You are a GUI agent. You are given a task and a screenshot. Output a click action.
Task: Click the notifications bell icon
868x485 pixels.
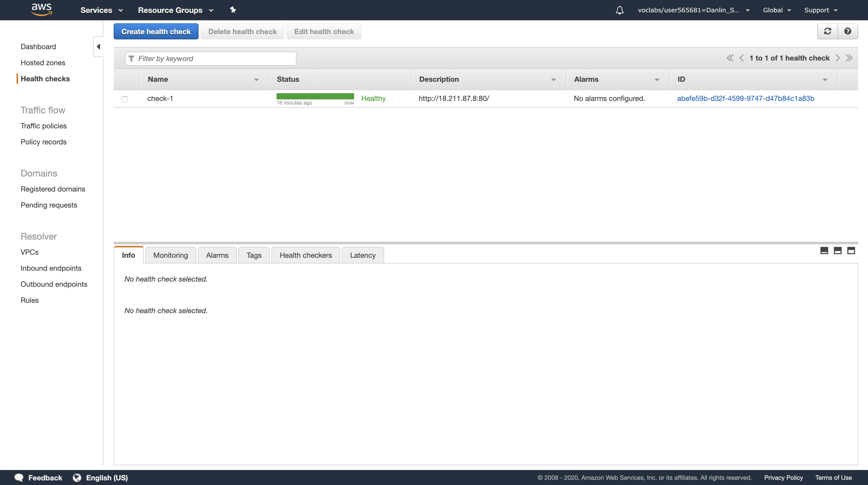619,10
